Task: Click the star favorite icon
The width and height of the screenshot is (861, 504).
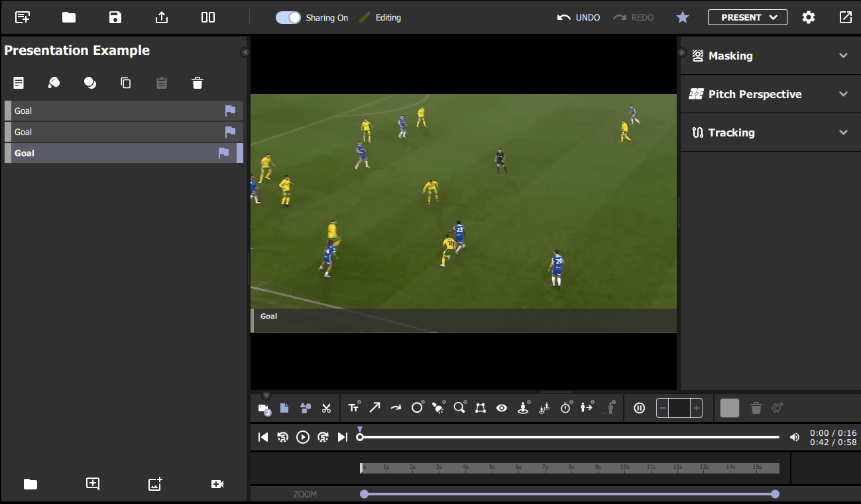Action: coord(683,17)
